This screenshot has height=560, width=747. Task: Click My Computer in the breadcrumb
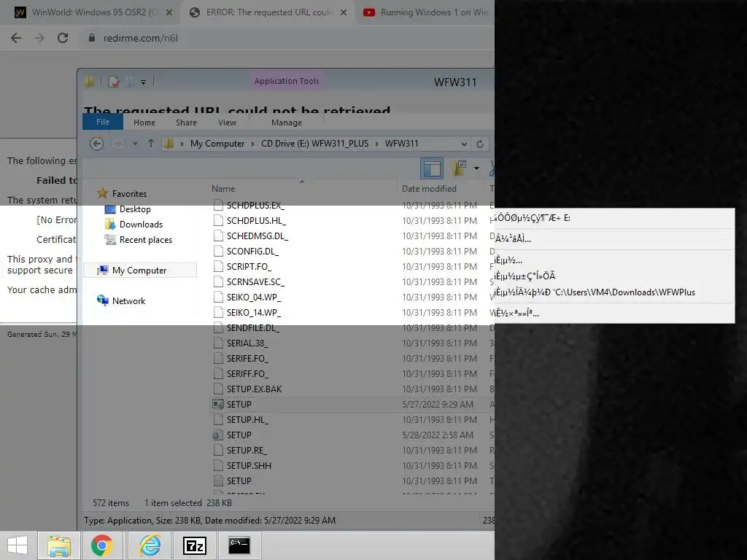pyautogui.click(x=217, y=144)
